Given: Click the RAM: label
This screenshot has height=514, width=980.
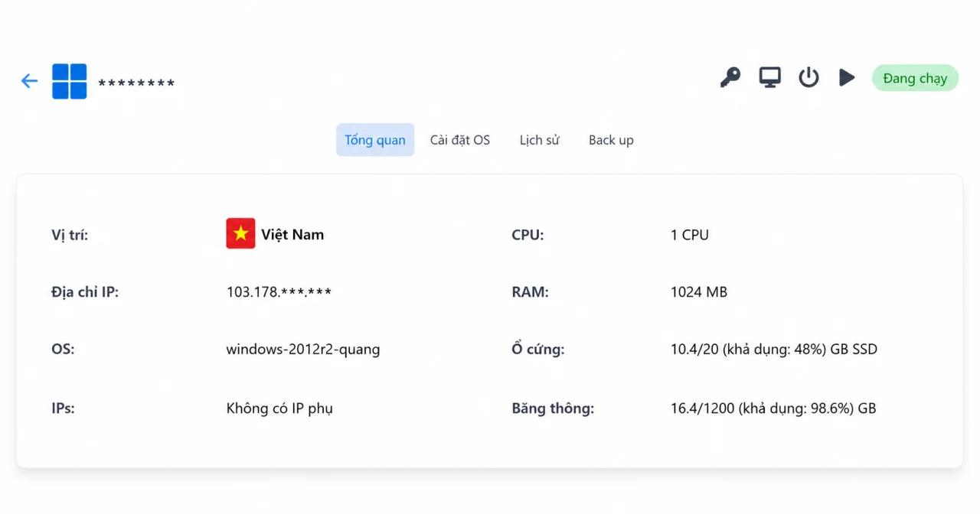Looking at the screenshot, I should pyautogui.click(x=530, y=292).
